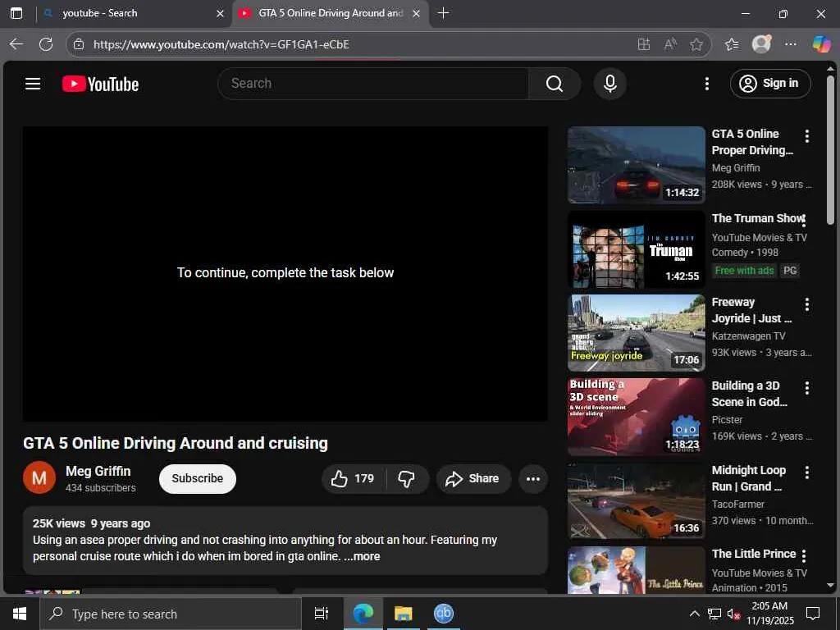Viewport: 840px width, 630px height.
Task: Open Task View on taskbar
Action: pyautogui.click(x=321, y=614)
